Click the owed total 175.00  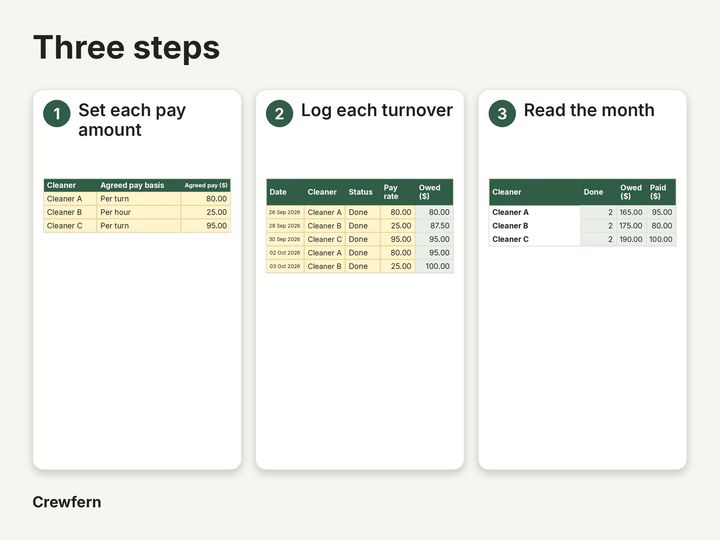pos(631,226)
